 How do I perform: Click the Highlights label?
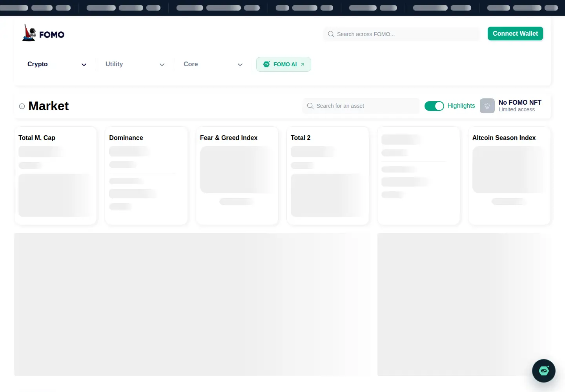(461, 106)
